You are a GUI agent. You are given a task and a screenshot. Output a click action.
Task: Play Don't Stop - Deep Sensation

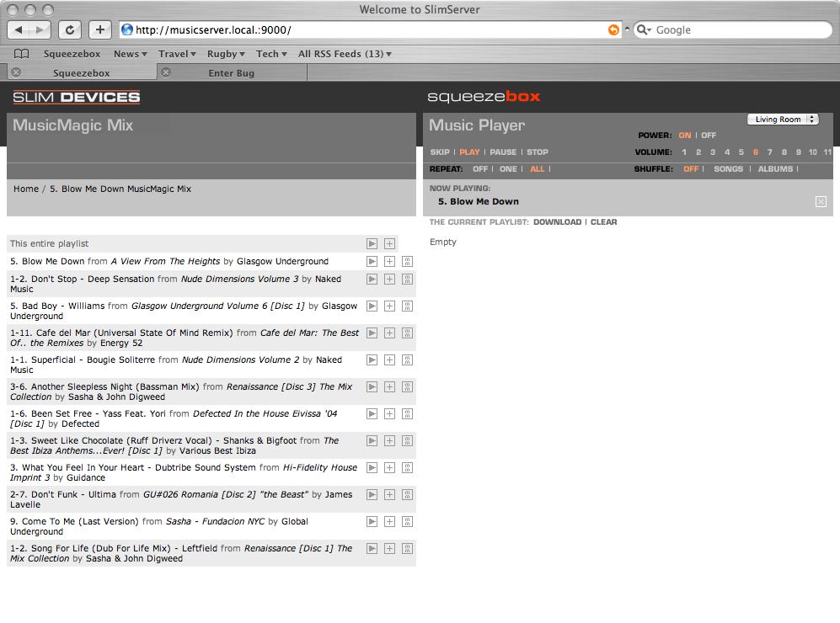(372, 279)
